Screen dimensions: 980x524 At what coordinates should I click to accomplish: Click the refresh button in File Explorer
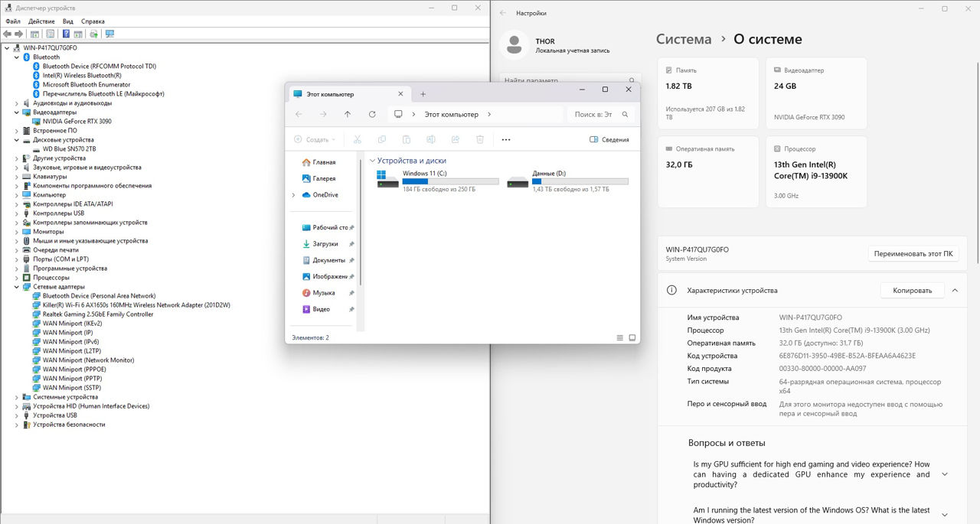[x=372, y=115]
